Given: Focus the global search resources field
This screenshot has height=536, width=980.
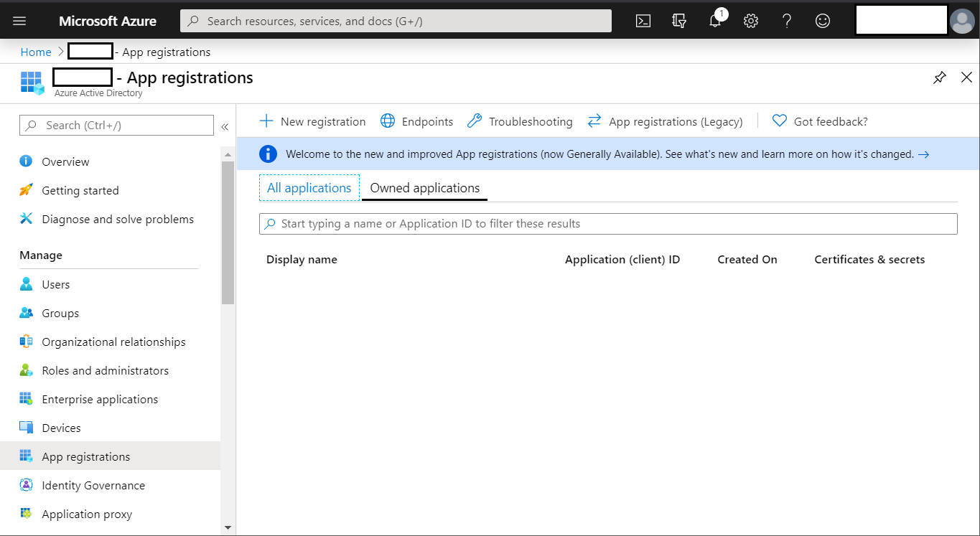Looking at the screenshot, I should (396, 21).
